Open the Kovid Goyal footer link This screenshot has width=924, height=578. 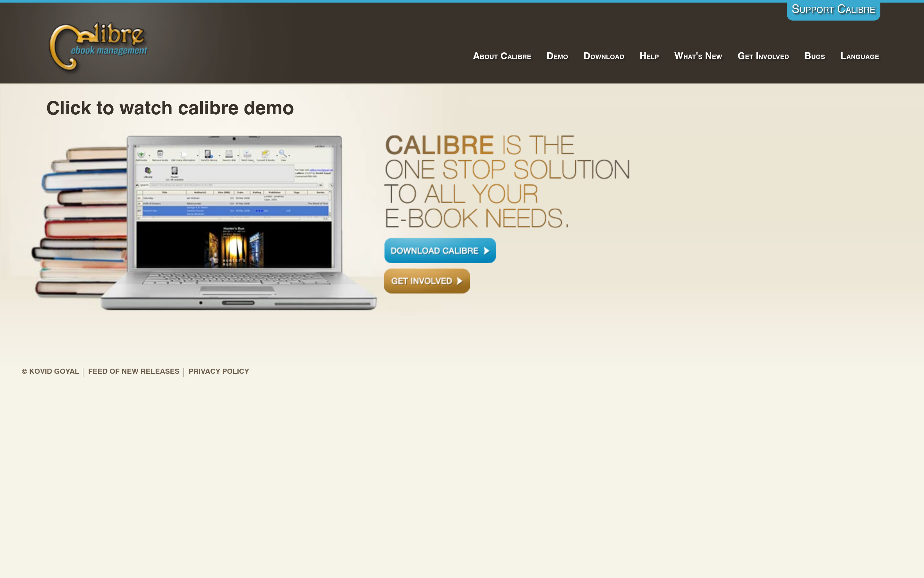point(50,371)
